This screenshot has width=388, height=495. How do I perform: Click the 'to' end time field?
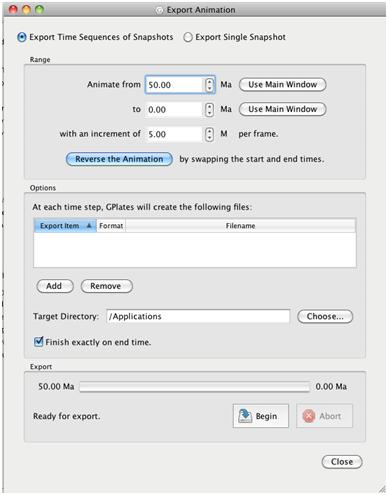174,109
